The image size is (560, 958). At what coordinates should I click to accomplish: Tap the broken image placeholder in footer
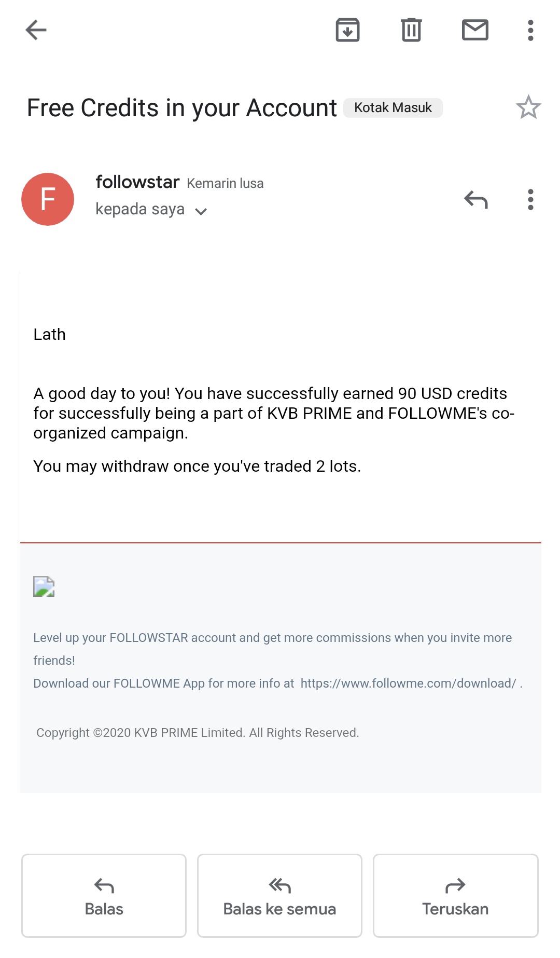(x=44, y=586)
